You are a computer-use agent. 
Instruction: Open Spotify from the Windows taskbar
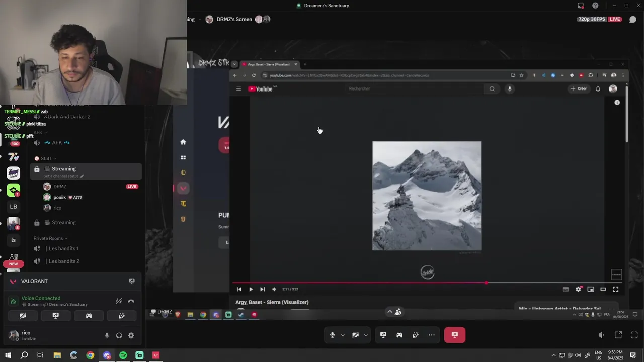[123, 355]
